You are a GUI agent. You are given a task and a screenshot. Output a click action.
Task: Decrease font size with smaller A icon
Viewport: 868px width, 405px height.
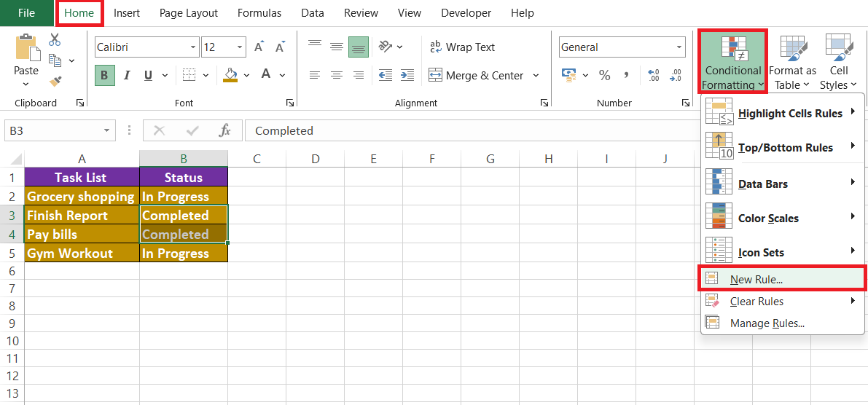(x=280, y=47)
